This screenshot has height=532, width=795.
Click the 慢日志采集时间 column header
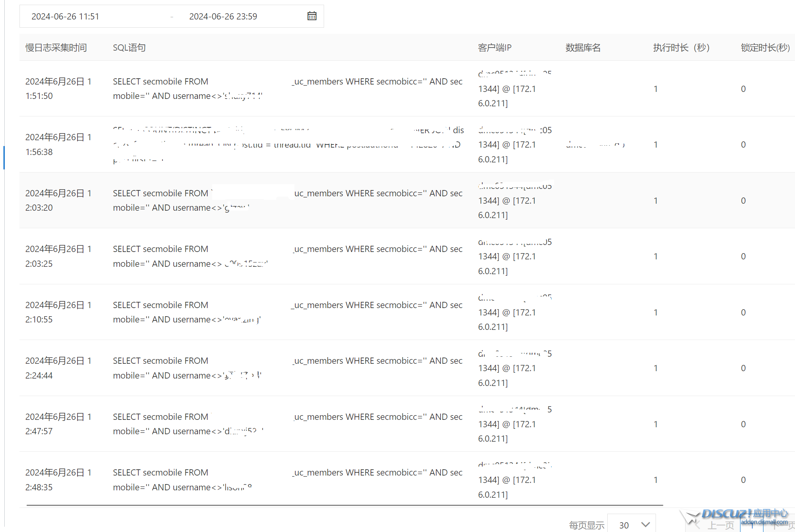tap(56, 48)
